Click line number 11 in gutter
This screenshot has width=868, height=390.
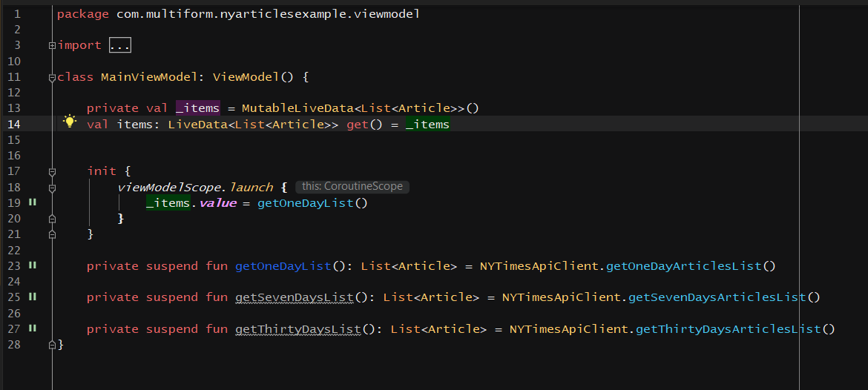(x=13, y=77)
